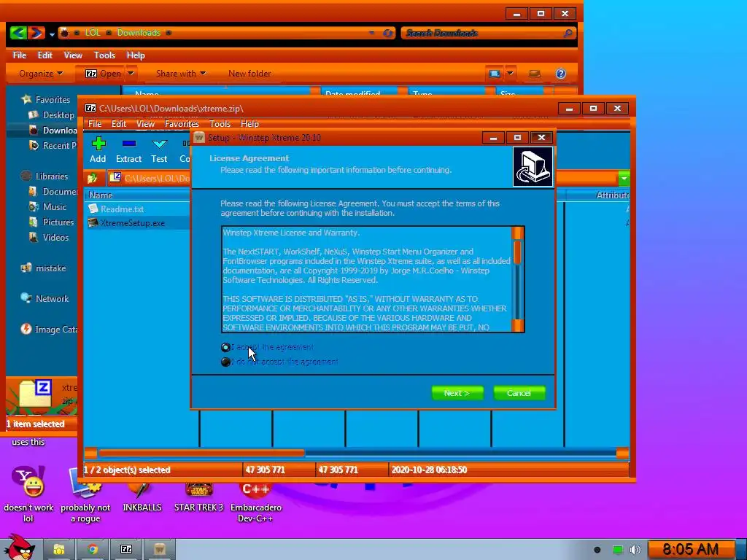Open the INKBALLS desktop icon
Viewport: 747px width, 560px height.
point(142,497)
